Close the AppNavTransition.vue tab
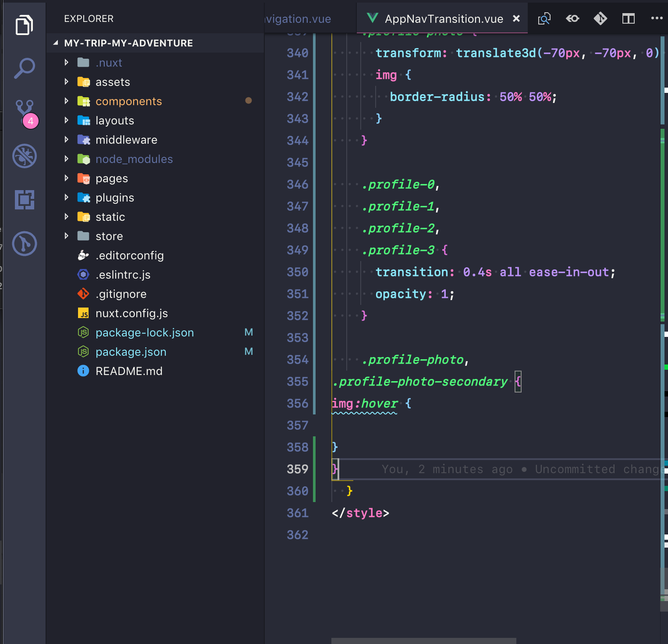 coord(516,19)
